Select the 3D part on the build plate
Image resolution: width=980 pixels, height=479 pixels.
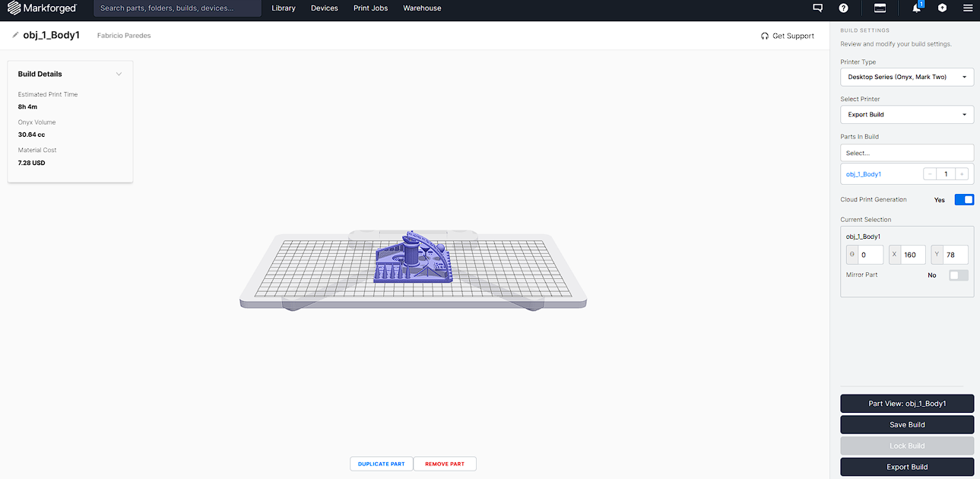[414, 259]
